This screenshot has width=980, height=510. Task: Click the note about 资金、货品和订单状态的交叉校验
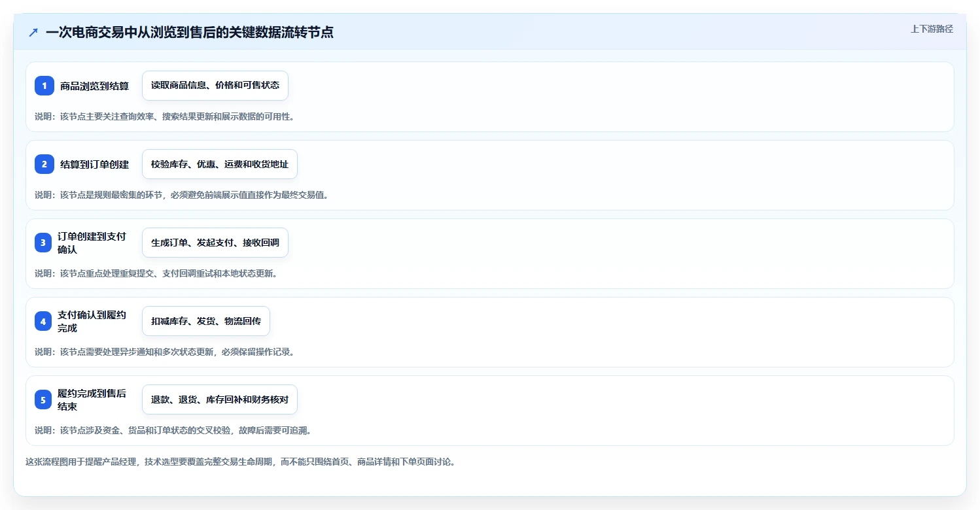tap(173, 430)
